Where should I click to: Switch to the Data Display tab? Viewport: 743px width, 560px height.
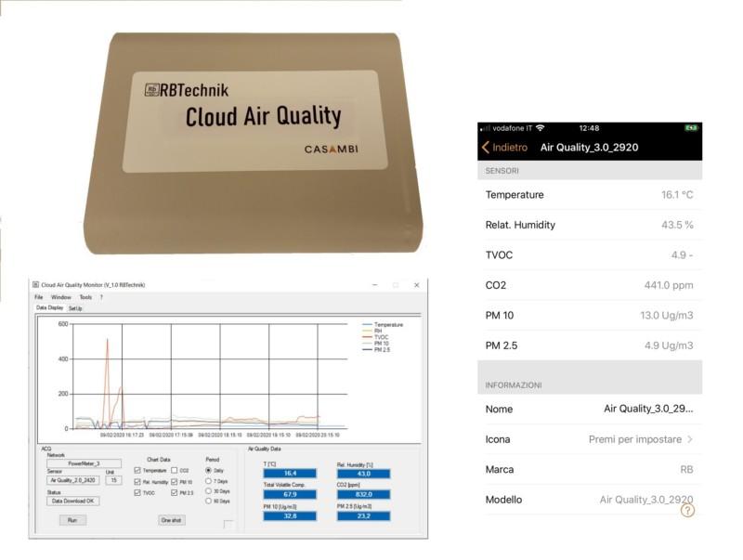(x=50, y=308)
